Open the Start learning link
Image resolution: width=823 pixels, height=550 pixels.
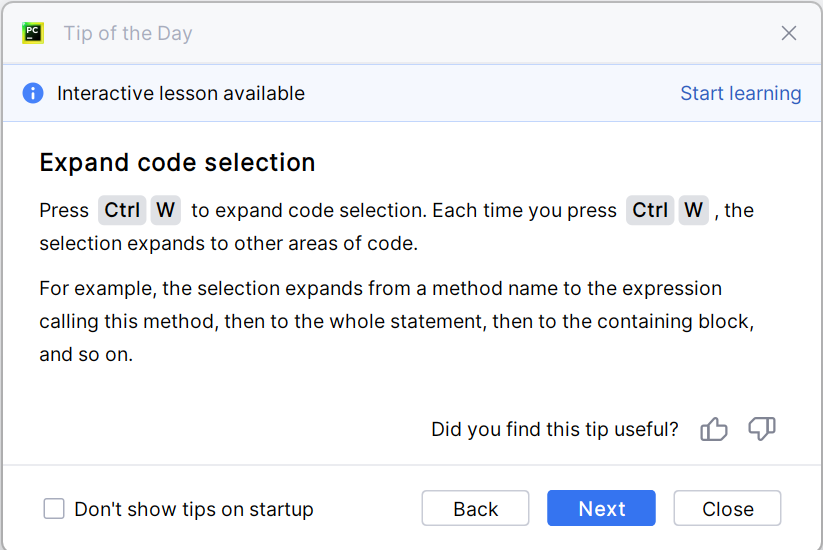point(740,94)
